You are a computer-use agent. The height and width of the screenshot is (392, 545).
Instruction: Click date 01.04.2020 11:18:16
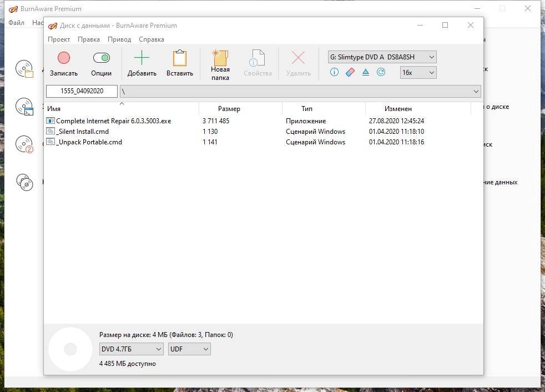[x=397, y=142]
